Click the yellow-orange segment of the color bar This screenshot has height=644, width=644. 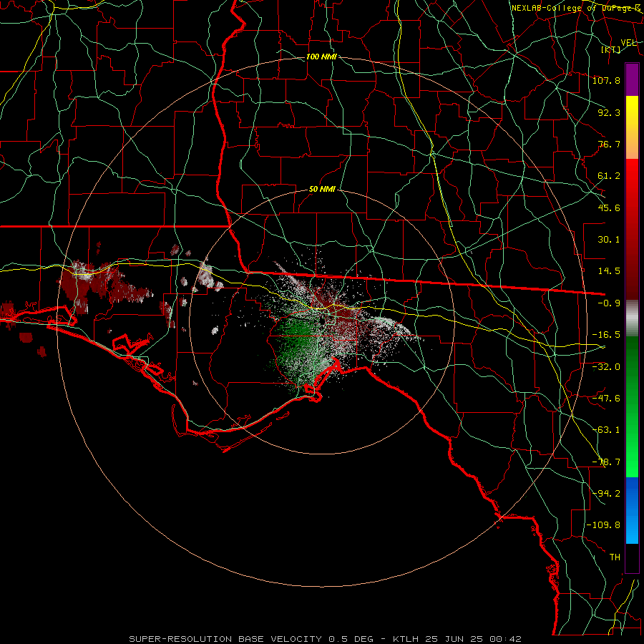(x=632, y=127)
